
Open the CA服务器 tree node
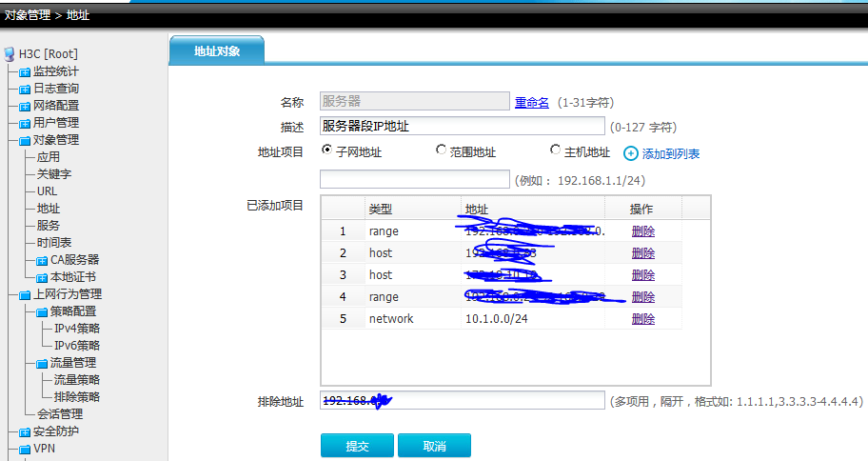[75, 260]
